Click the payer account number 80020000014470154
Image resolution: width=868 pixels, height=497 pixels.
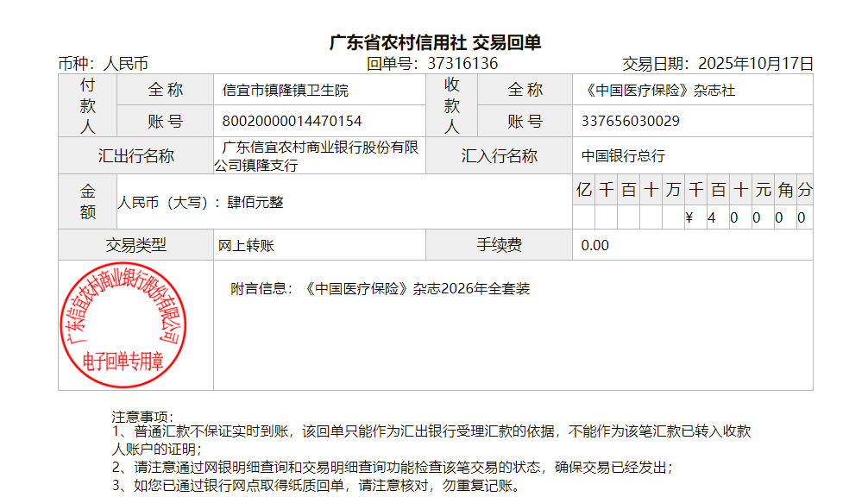pos(292,121)
